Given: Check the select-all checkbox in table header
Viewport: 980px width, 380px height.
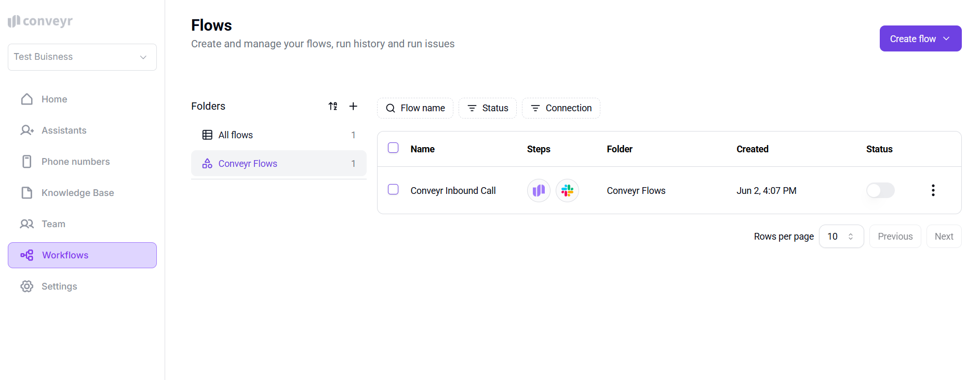Looking at the screenshot, I should pos(393,148).
